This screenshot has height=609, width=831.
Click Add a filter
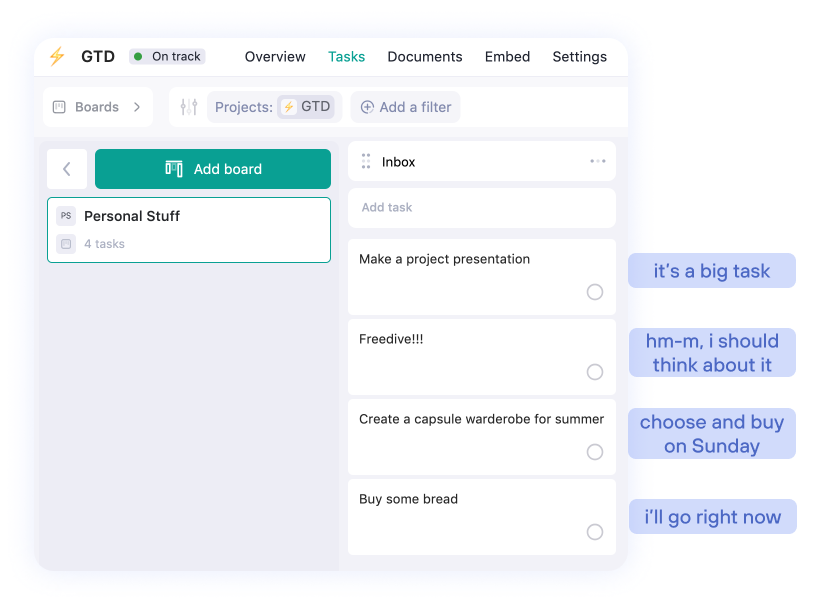[x=405, y=106]
